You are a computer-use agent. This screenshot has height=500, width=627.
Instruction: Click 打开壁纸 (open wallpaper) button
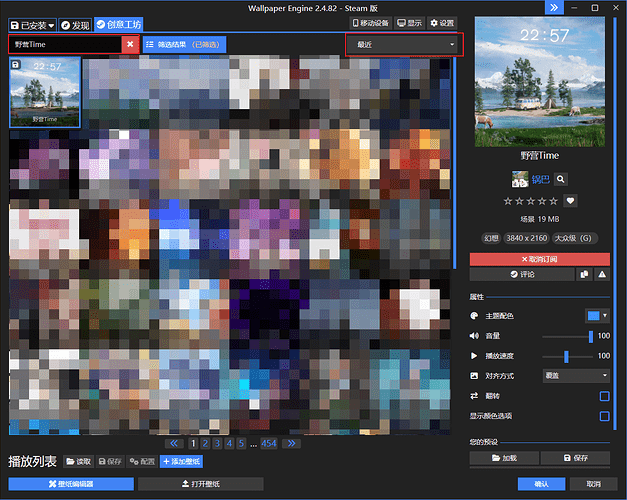pyautogui.click(x=201, y=484)
